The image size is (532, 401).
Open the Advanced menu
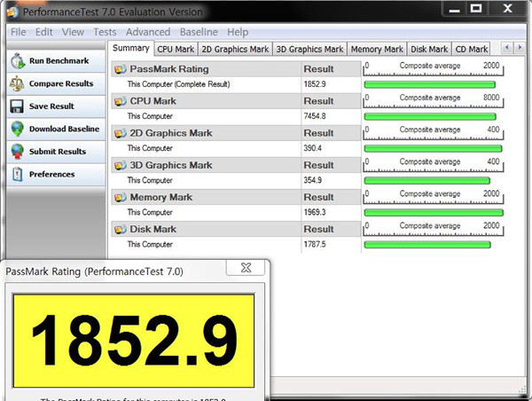pyautogui.click(x=148, y=32)
